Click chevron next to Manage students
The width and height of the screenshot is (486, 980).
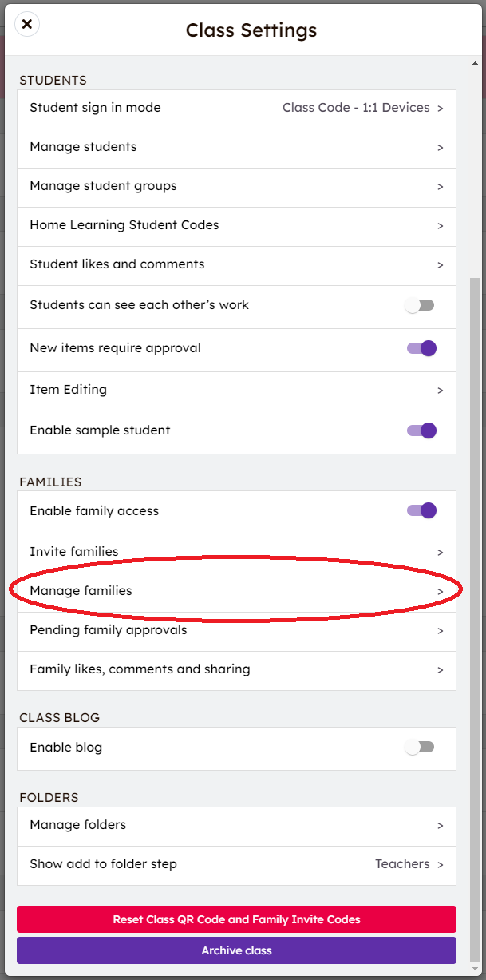440,148
